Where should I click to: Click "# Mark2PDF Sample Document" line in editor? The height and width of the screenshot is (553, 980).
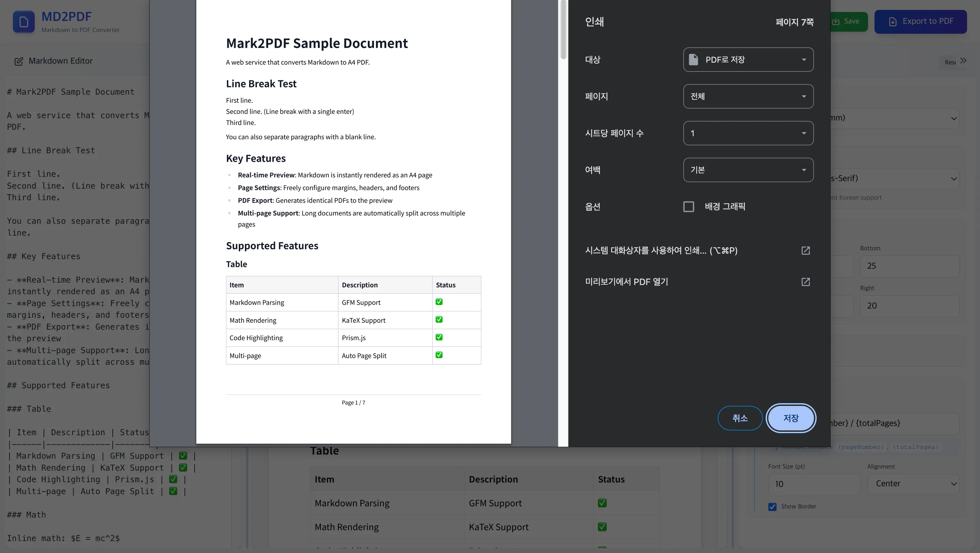point(70,92)
